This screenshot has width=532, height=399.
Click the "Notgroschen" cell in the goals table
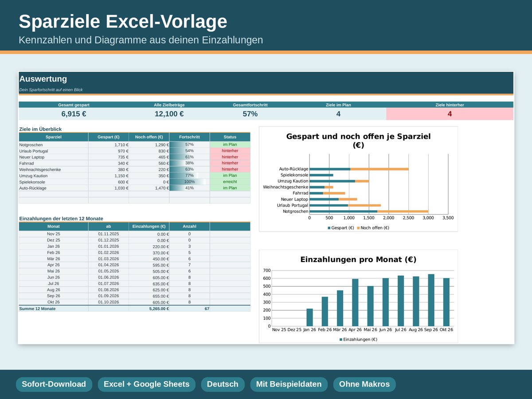coord(53,145)
